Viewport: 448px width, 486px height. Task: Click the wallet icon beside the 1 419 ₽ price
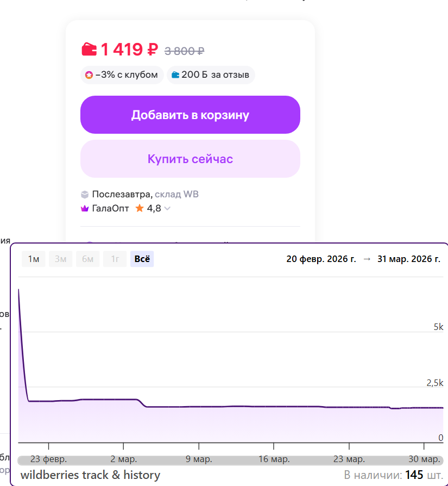pos(89,49)
